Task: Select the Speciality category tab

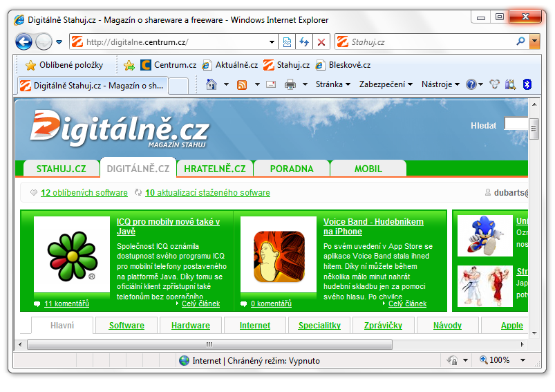Action: click(x=319, y=326)
